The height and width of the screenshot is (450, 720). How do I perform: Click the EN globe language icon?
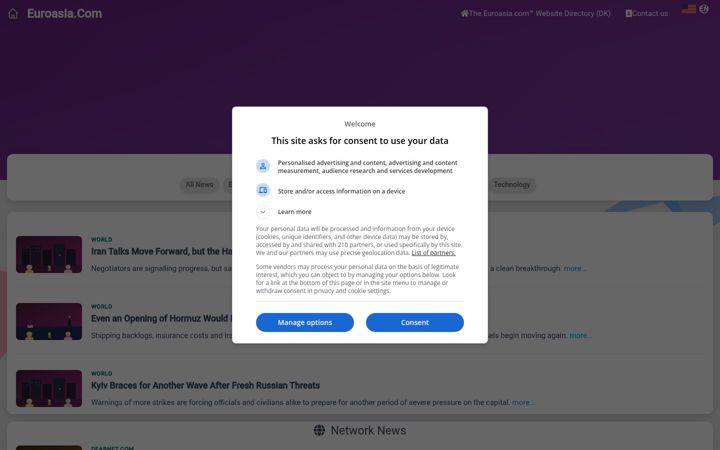pos(703,9)
